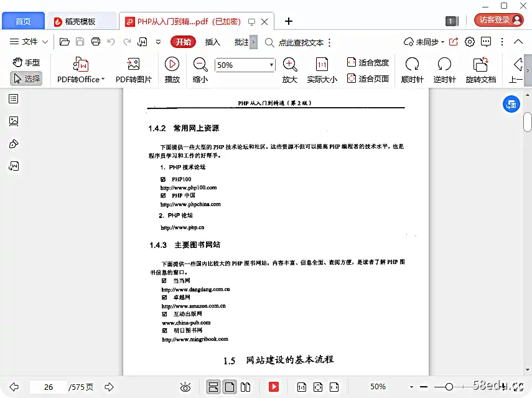The width and height of the screenshot is (532, 398).
Task: Close the PHP pdf document tab
Action: pos(264,22)
